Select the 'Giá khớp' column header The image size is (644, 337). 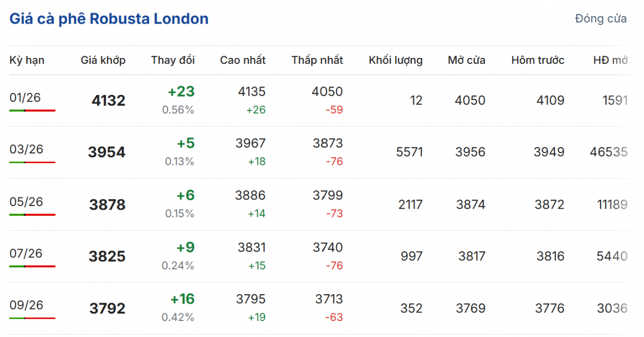coord(103,60)
